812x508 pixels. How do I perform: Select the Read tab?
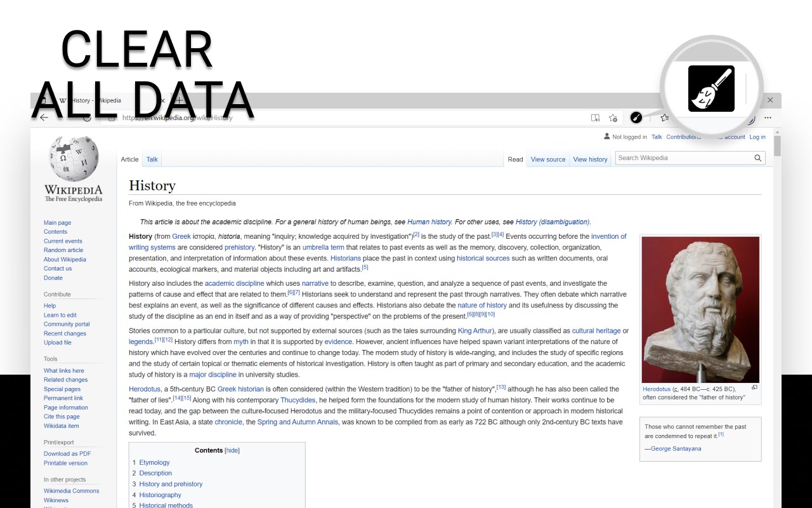point(515,159)
